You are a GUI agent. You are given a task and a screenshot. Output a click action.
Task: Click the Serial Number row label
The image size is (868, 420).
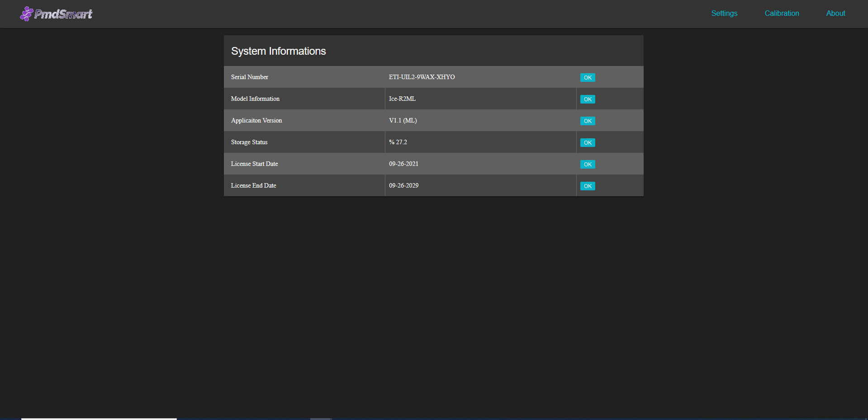[x=249, y=77]
